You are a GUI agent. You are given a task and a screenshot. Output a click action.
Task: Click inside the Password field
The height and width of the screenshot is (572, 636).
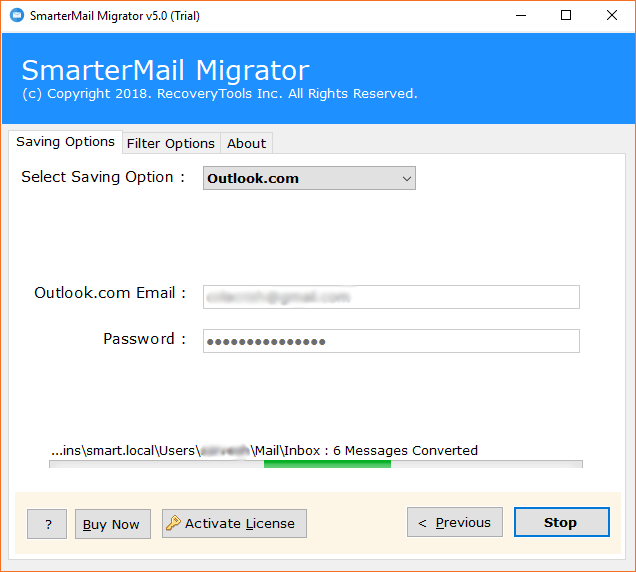point(391,341)
